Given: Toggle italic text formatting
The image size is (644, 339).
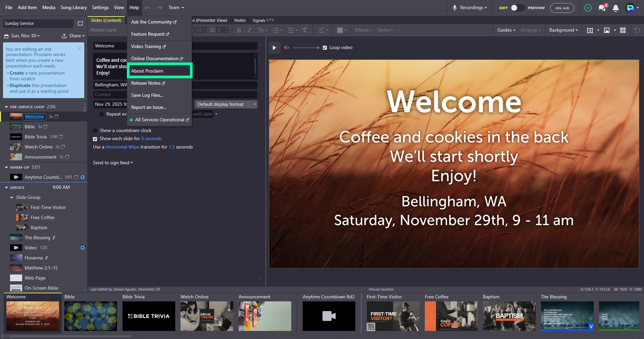Looking at the screenshot, I should pyautogui.click(x=249, y=30).
